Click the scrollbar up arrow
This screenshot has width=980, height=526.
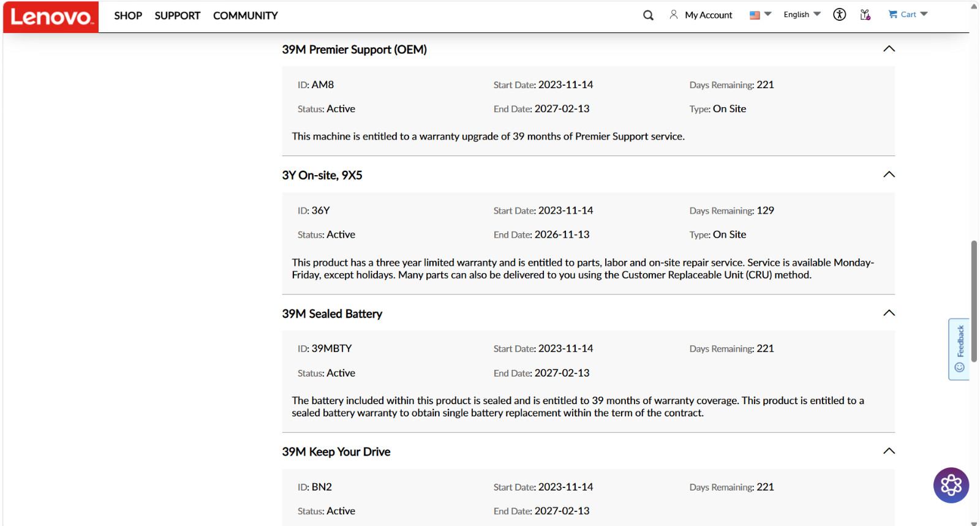pyautogui.click(x=974, y=7)
